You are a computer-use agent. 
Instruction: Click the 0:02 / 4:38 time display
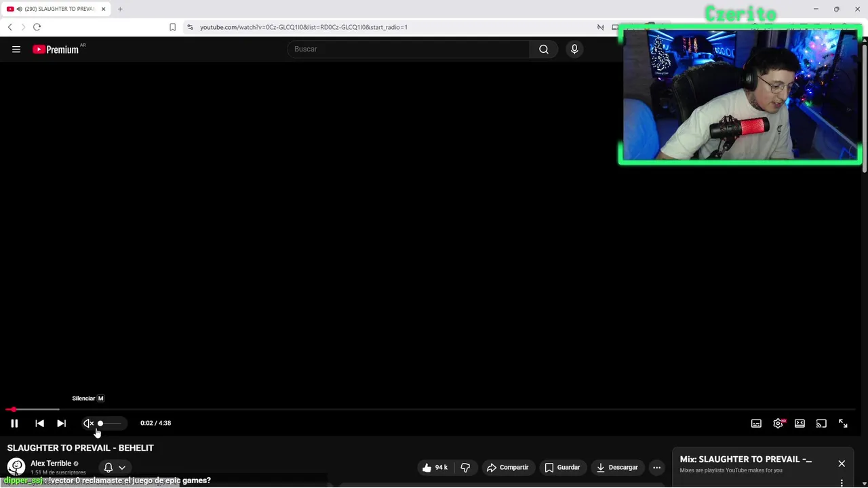point(155,423)
